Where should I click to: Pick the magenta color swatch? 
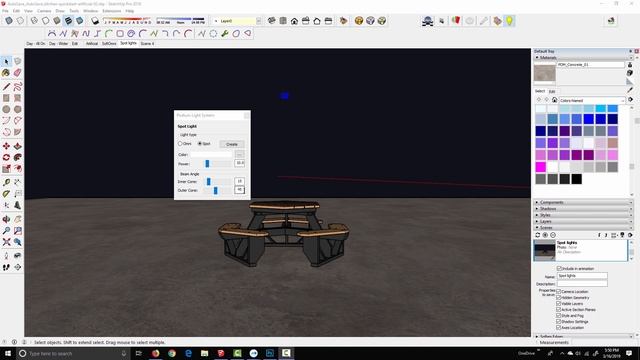coord(540,167)
